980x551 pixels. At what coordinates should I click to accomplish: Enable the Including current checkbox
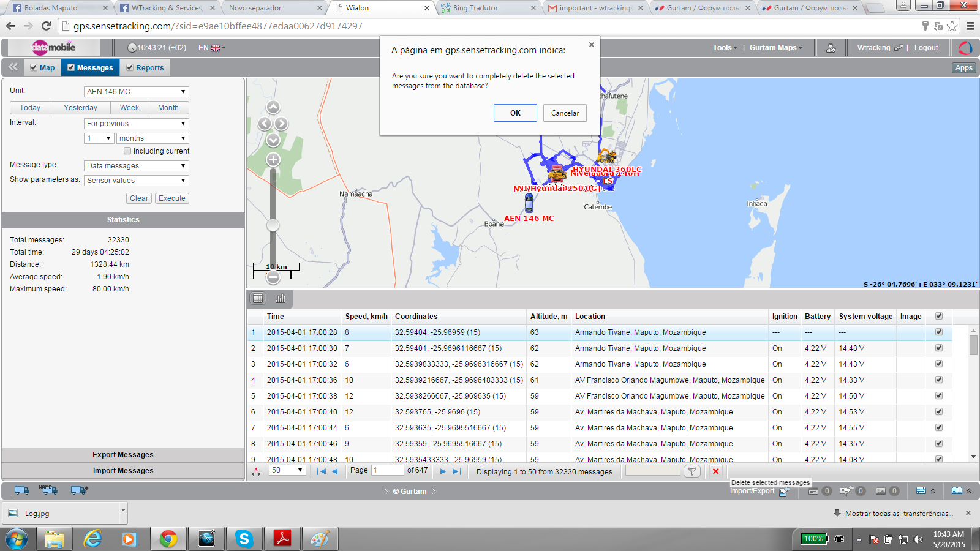click(x=127, y=151)
